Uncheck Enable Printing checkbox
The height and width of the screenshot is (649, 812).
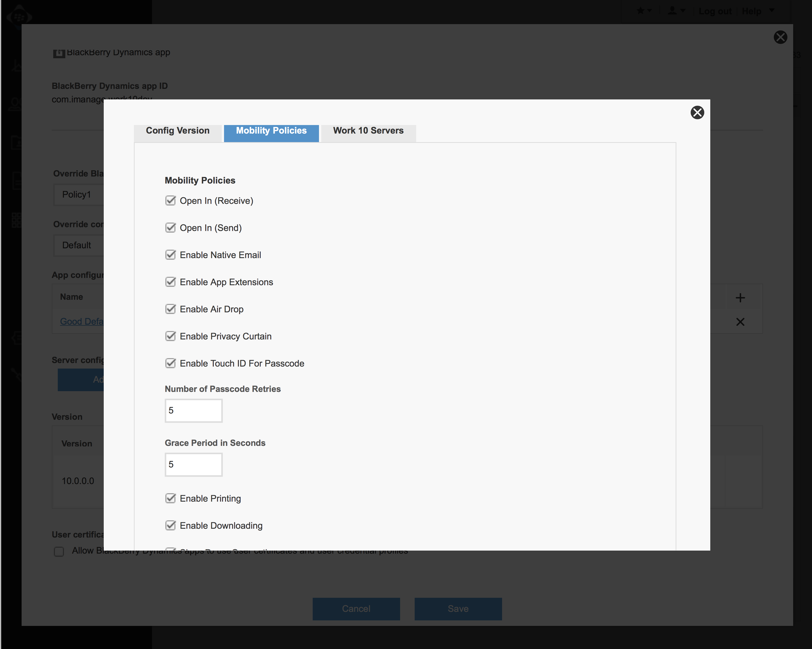171,498
